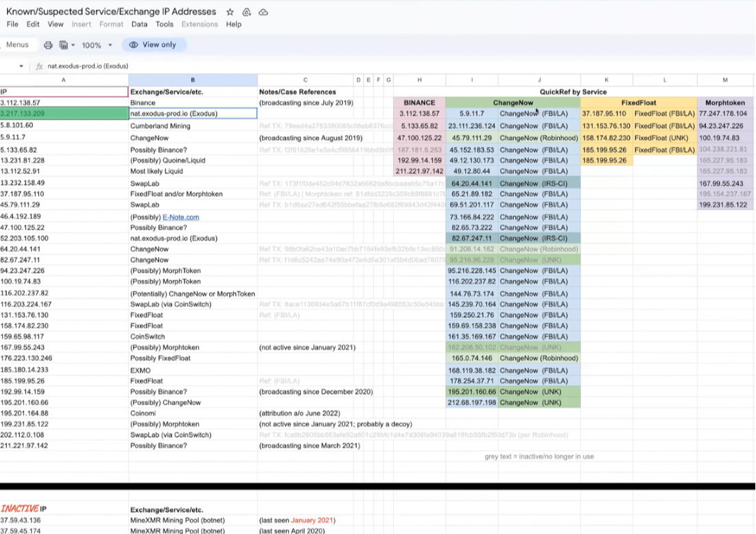Click the INACTIVE IP heading
Viewport: 756px width, 534px height.
(23, 509)
